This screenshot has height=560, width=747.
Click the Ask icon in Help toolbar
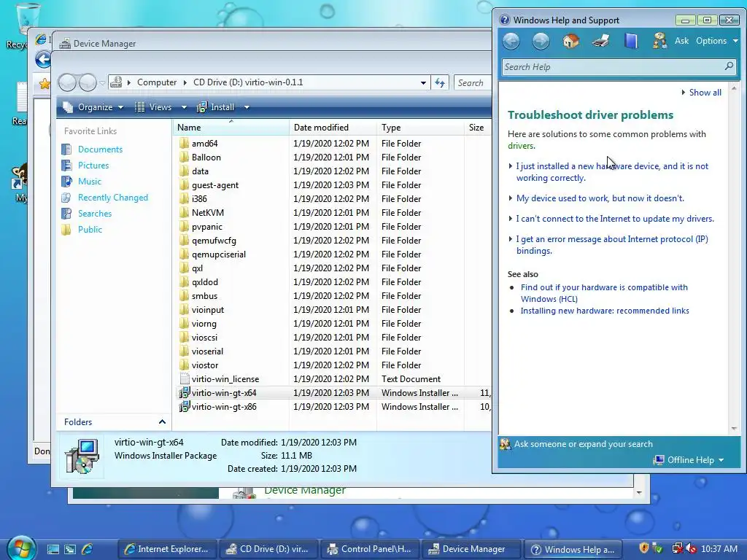tap(659, 41)
